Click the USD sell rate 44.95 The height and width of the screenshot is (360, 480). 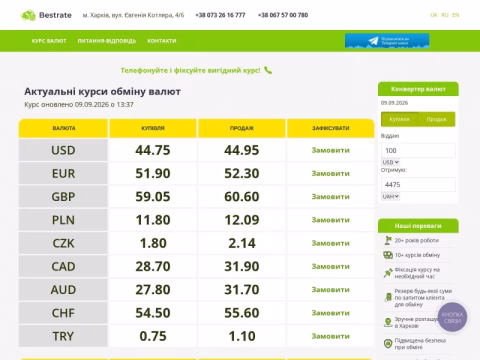(x=242, y=150)
